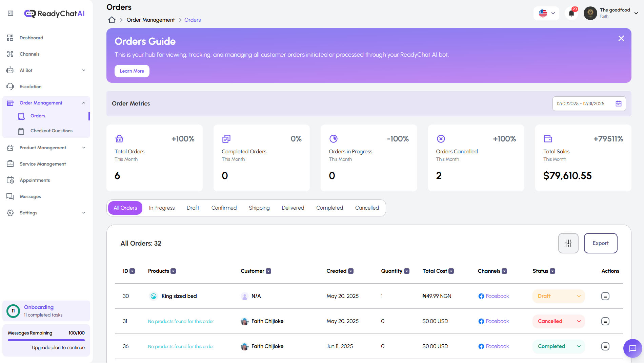Image resolution: width=644 pixels, height=363 pixels.
Task: Click the filter icon beside Export
Action: [568, 243]
